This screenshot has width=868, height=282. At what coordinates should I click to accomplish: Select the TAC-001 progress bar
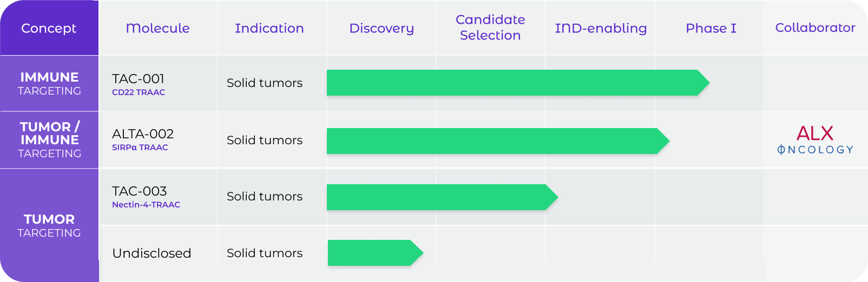click(x=518, y=83)
